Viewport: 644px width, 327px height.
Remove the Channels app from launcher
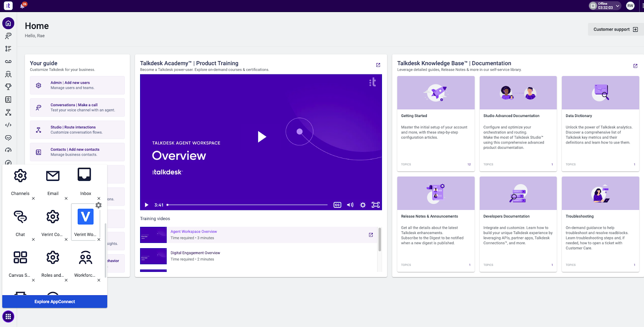[x=33, y=198]
